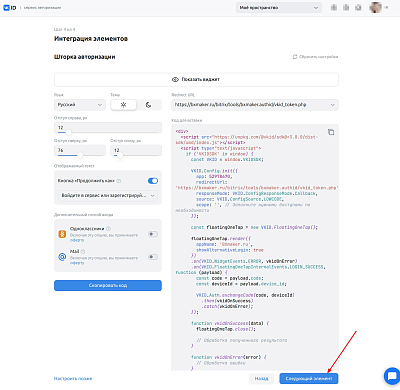Click the Настроить позже link

click(x=73, y=379)
